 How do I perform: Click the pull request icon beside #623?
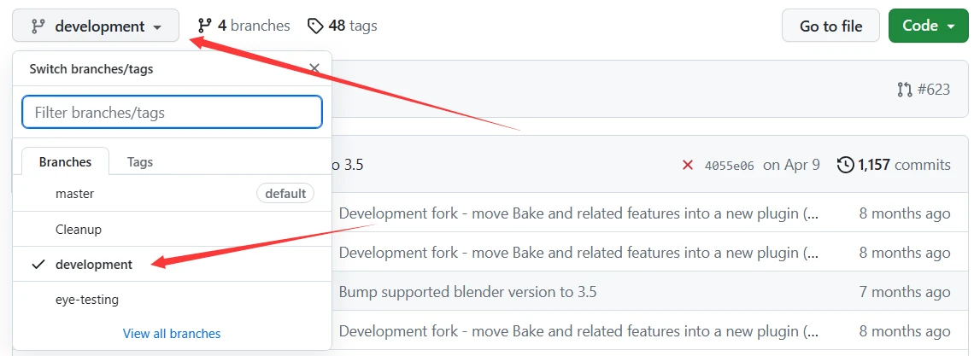click(905, 89)
